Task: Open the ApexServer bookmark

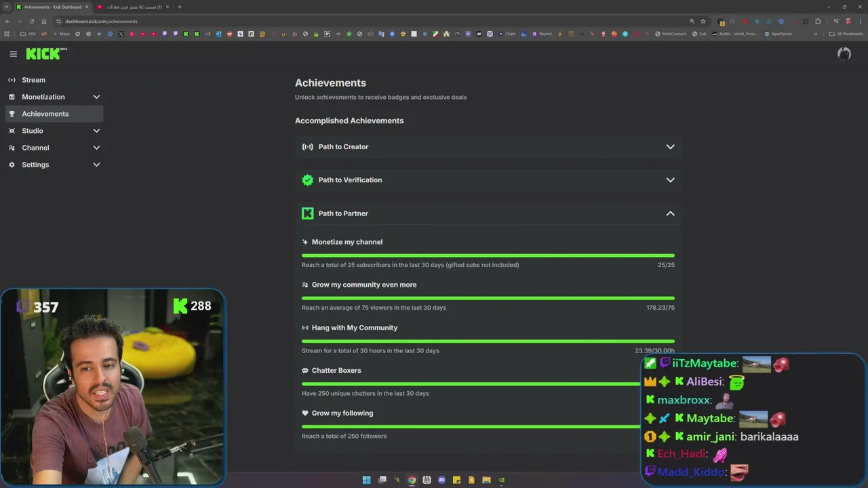Action: [778, 34]
